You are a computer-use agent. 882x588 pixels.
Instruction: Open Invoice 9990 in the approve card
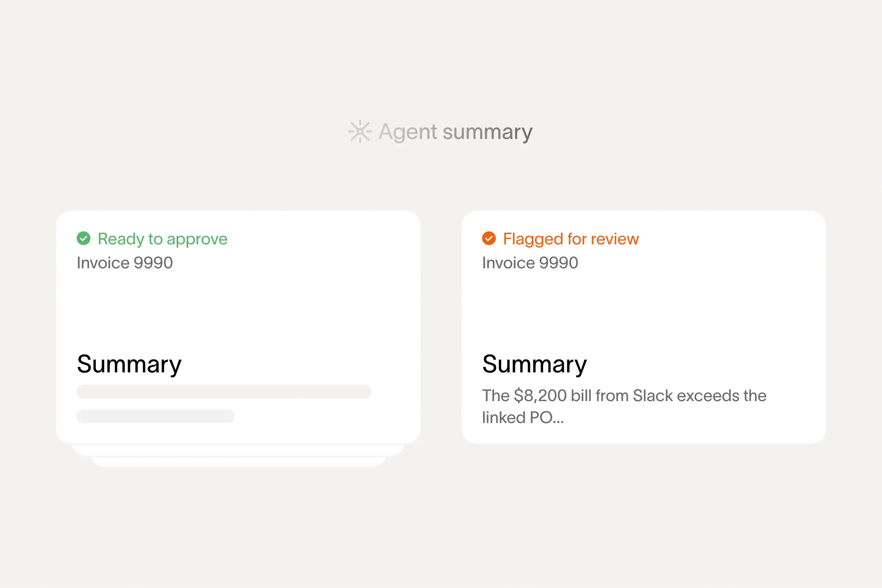pyautogui.click(x=125, y=263)
